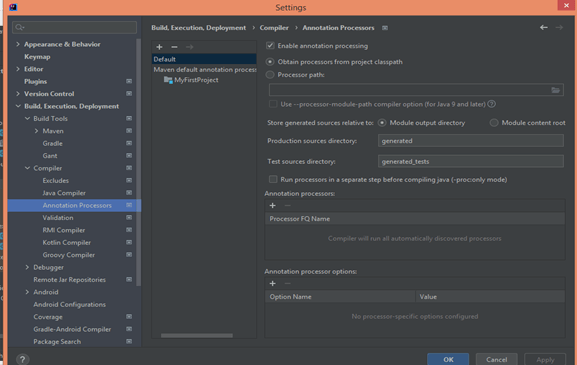The width and height of the screenshot is (577, 365).
Task: Click the folder browse icon in Processor path field
Action: [x=555, y=90]
